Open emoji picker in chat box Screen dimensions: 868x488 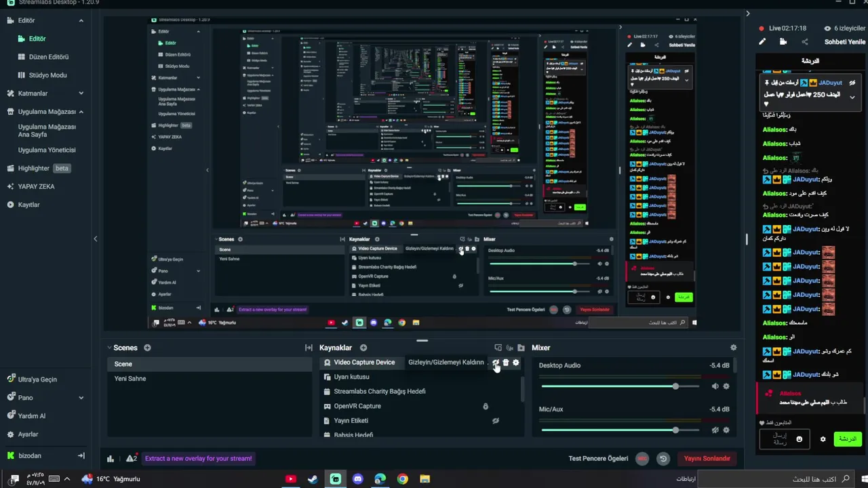[x=799, y=439]
